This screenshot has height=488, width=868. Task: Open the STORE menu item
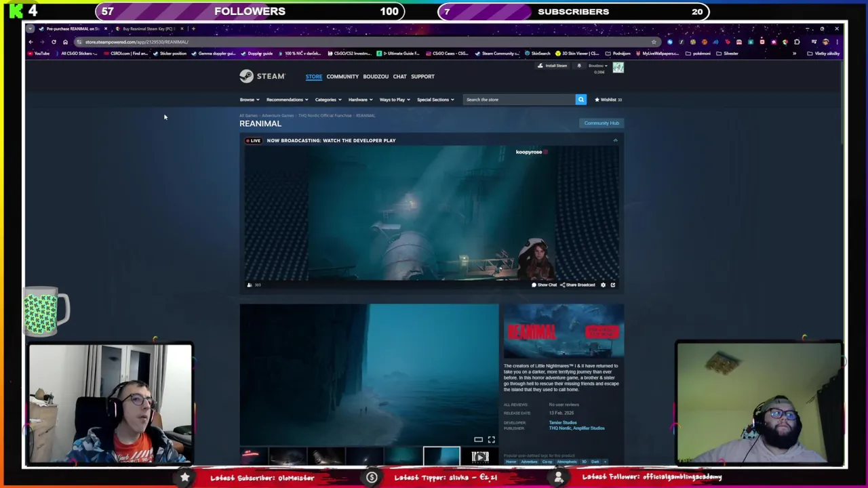click(313, 77)
